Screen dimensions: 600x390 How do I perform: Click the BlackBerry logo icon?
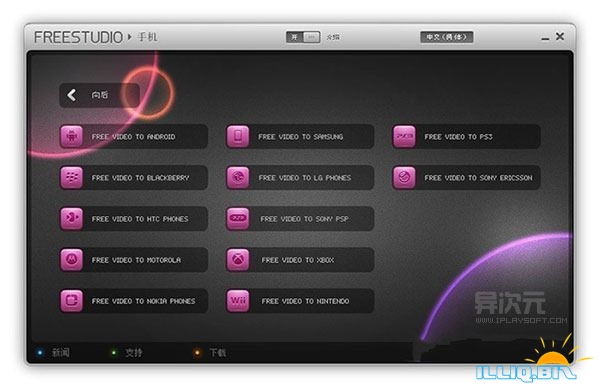pyautogui.click(x=72, y=177)
